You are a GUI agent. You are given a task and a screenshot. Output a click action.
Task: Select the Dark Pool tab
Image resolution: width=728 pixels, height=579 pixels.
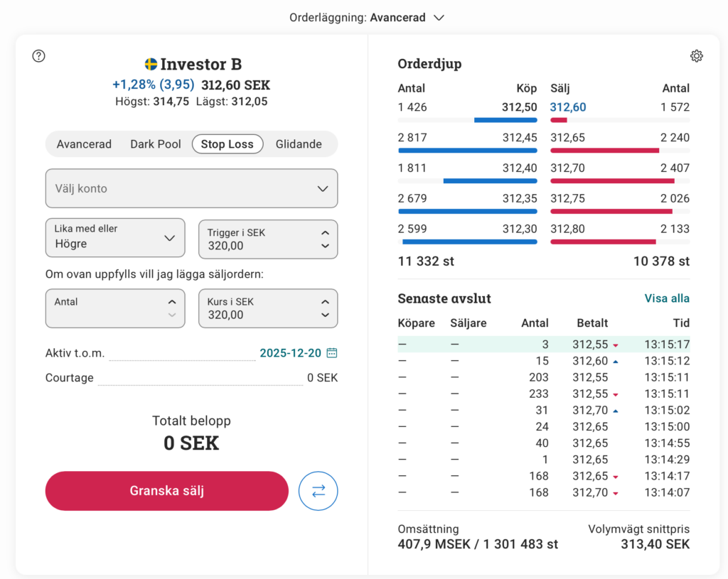[x=156, y=144]
